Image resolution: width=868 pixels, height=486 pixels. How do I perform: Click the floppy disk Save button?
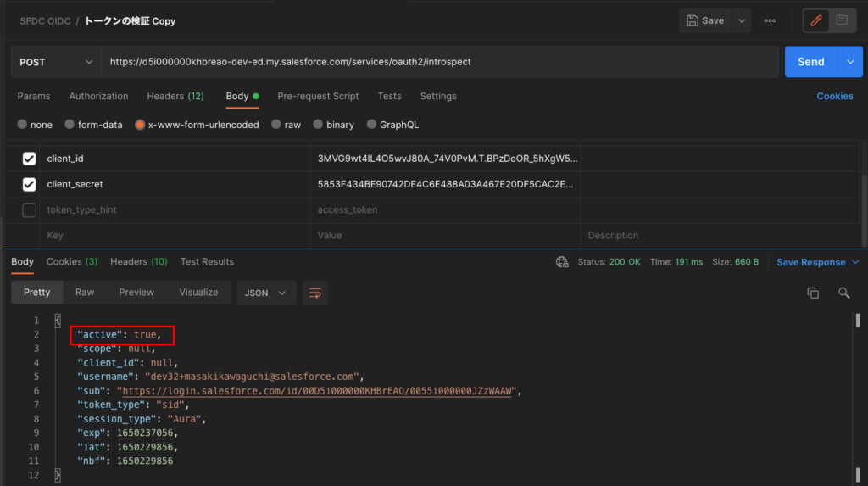705,20
